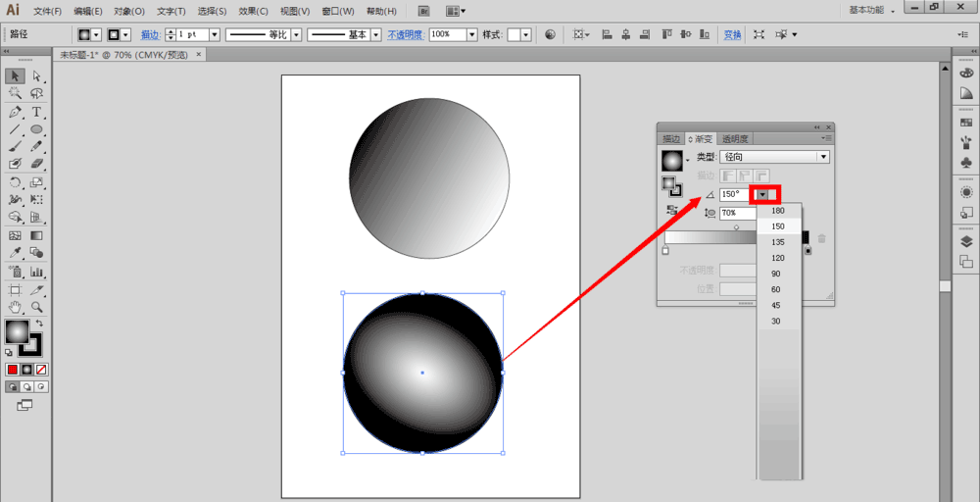This screenshot has width=980, height=502.
Task: Select the Scale tool
Action: pos(37,182)
